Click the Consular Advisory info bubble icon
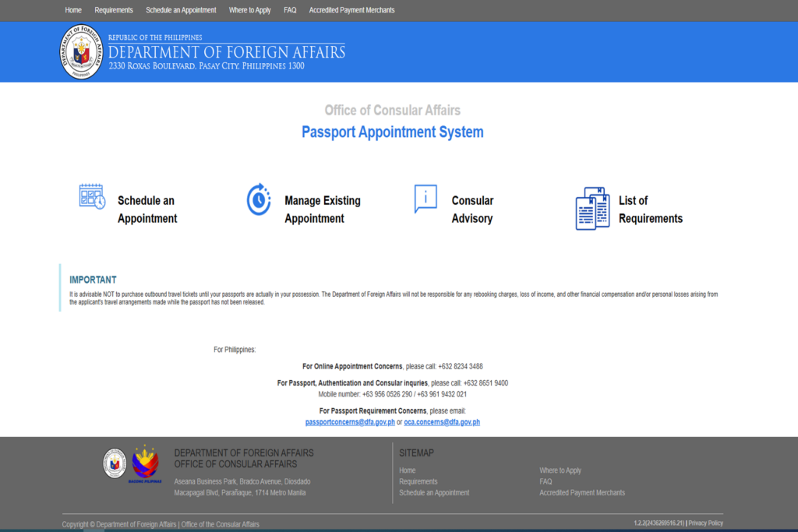Screen dimensions: 798x532 425,199
